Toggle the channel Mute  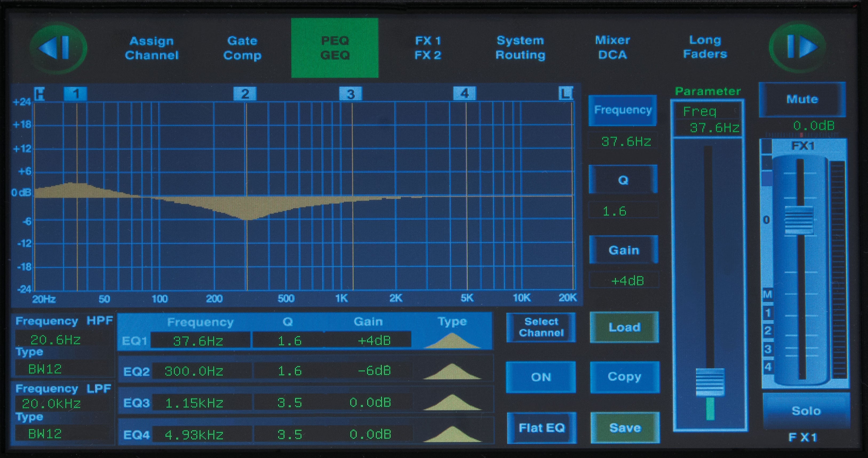802,99
